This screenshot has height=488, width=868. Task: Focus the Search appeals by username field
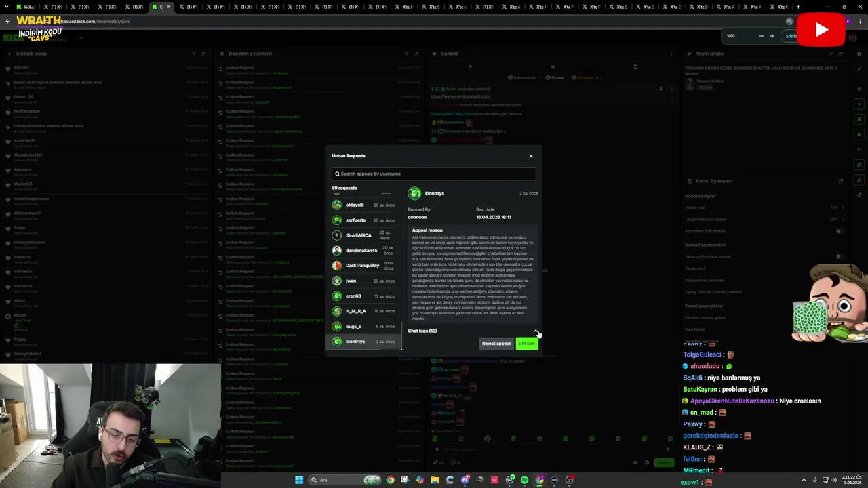(434, 174)
